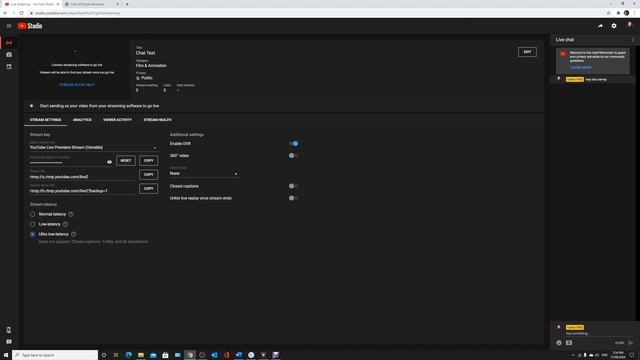
Task: Copy the stream URL rtmp live2
Action: 149,174
